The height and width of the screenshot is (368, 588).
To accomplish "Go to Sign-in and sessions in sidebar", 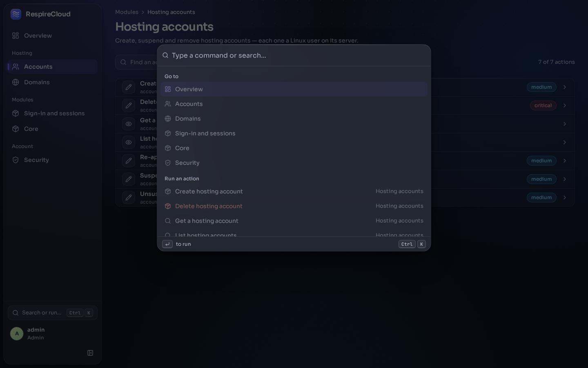I will coord(53,113).
